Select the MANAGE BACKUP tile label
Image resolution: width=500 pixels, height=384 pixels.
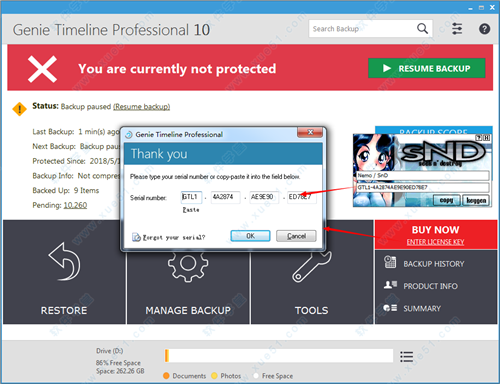188,310
